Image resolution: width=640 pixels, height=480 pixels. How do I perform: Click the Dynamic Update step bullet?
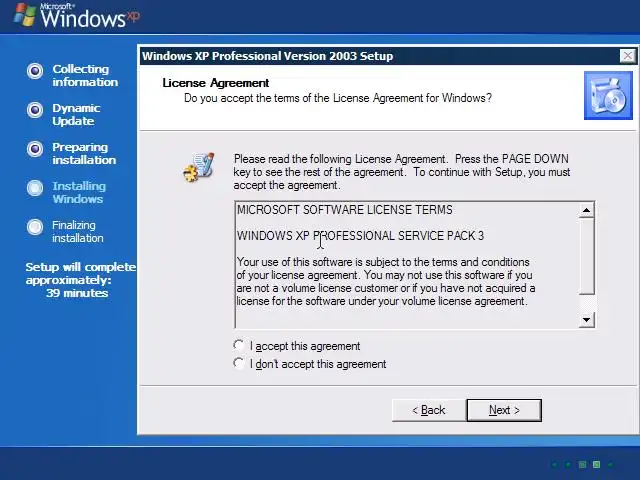click(x=35, y=110)
